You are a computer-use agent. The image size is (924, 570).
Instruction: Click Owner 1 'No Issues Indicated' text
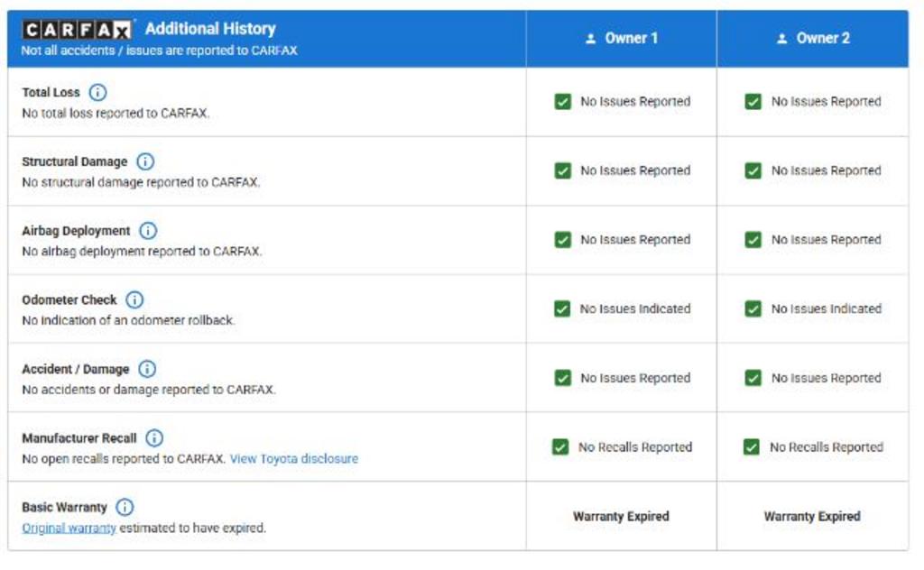pos(635,308)
